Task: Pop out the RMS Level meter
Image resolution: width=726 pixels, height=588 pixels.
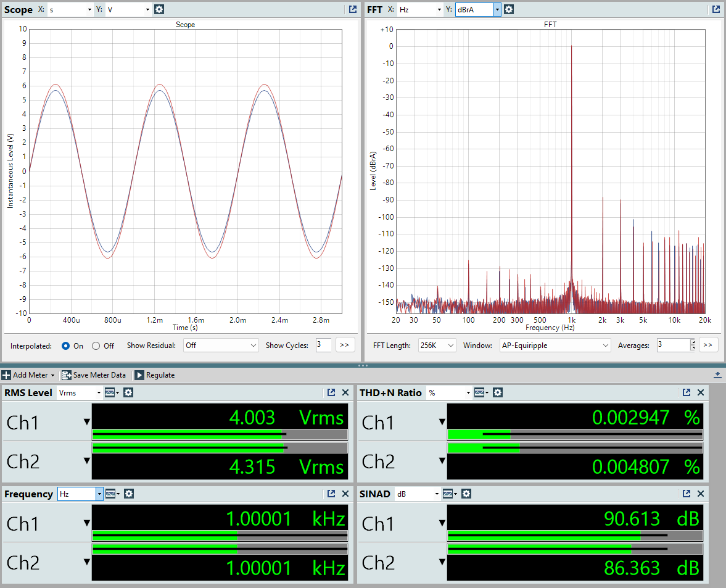Action: pos(331,392)
